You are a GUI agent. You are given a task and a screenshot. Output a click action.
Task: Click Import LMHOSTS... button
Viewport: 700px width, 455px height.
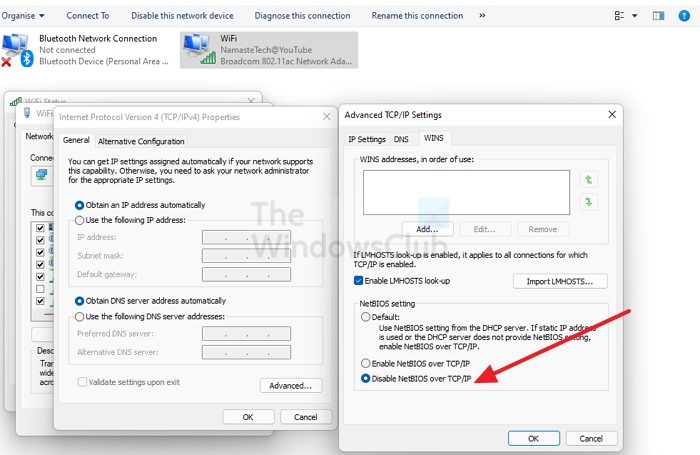point(560,281)
